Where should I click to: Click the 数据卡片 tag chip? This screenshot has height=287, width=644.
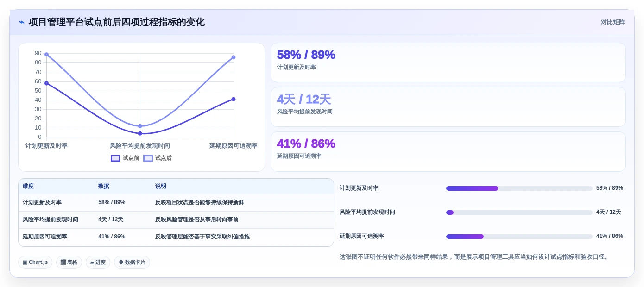pyautogui.click(x=132, y=262)
